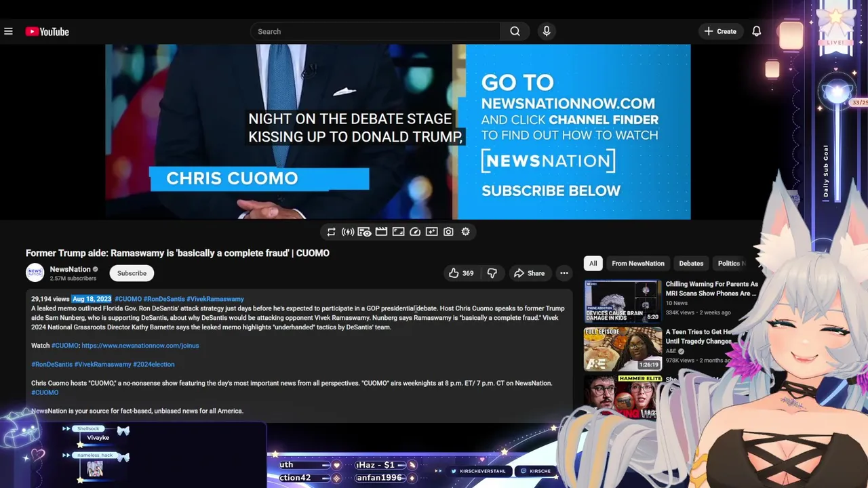
Task: Select the From NewsNation chip
Action: coord(638,263)
